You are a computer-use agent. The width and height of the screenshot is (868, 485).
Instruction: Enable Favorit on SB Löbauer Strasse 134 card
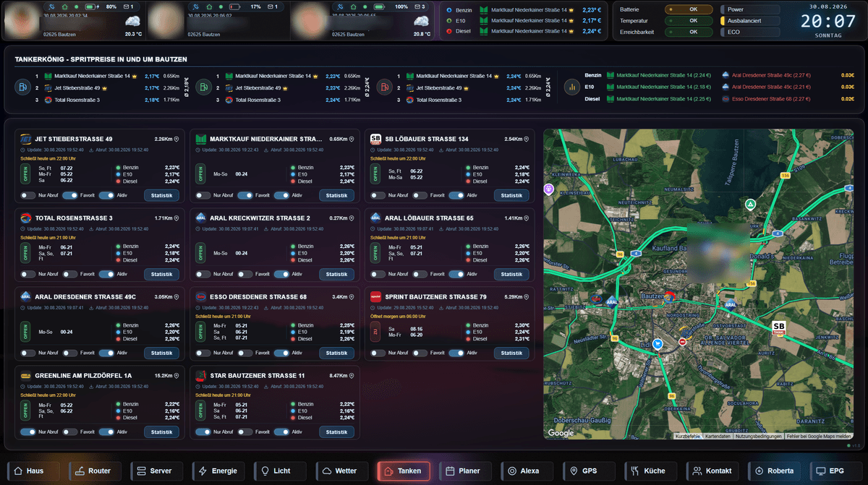click(x=420, y=195)
